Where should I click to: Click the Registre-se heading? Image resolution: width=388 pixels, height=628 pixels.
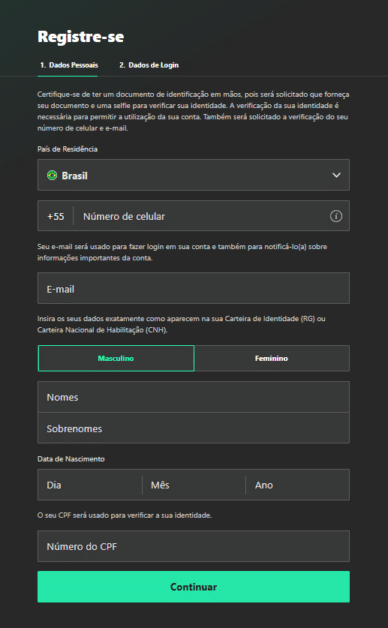coord(80,36)
